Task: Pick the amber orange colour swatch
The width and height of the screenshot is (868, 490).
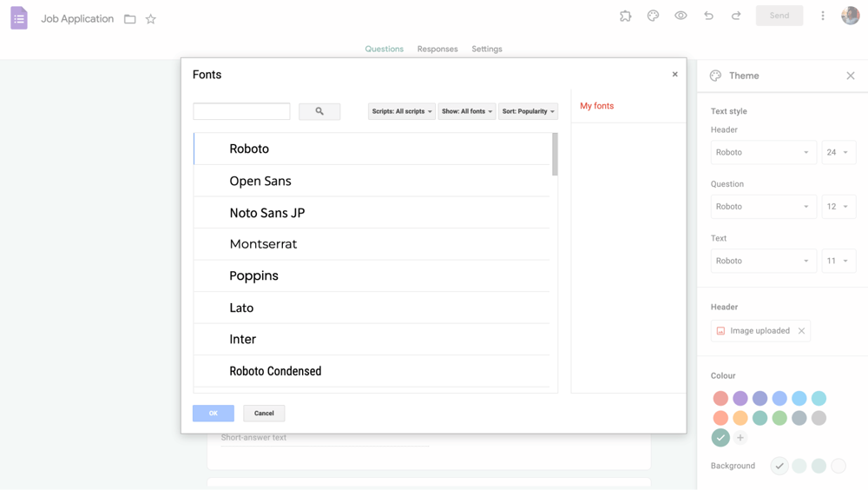Action: click(740, 418)
